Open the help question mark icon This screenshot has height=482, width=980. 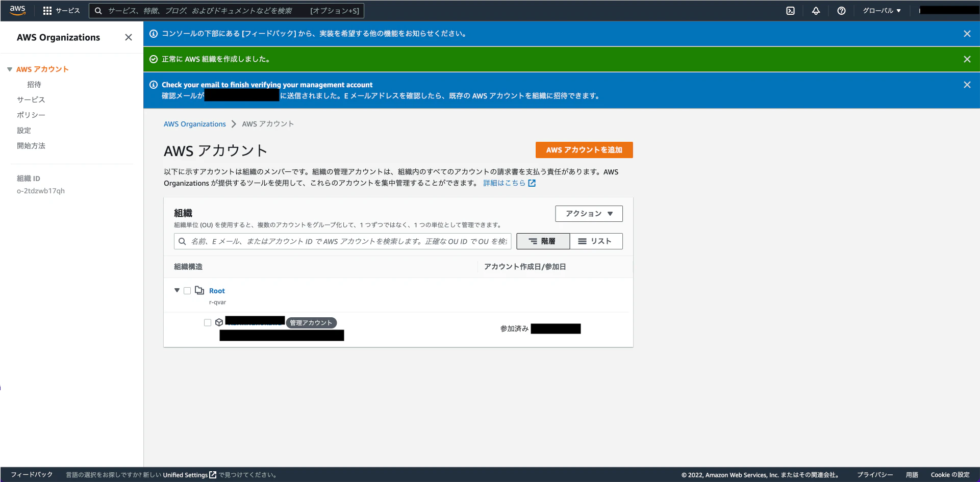pyautogui.click(x=841, y=11)
